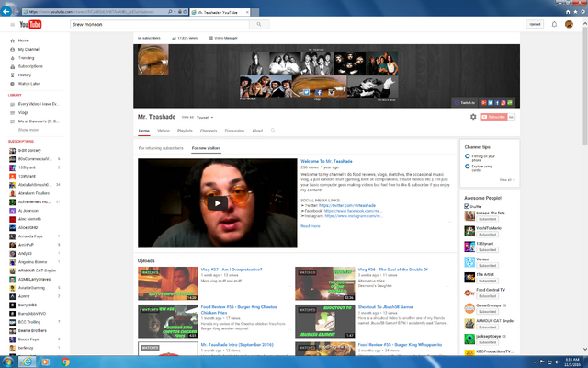Play the Welcome channel trailer video
588x368 pixels.
click(218, 203)
